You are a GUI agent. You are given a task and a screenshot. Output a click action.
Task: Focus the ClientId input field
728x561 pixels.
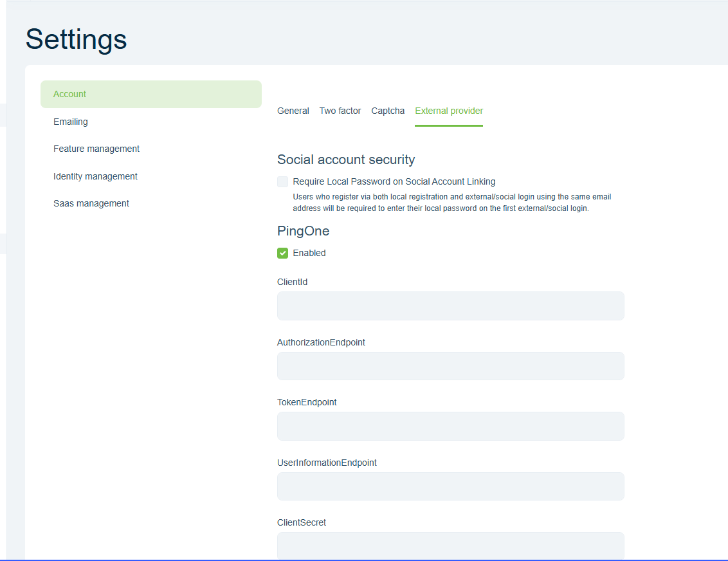pyautogui.click(x=450, y=306)
